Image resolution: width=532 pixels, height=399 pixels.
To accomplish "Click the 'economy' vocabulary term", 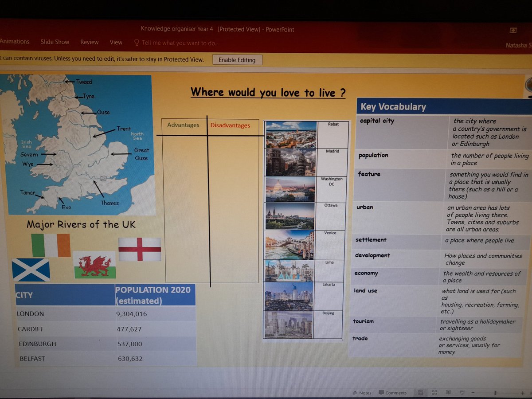I will pos(366,273).
